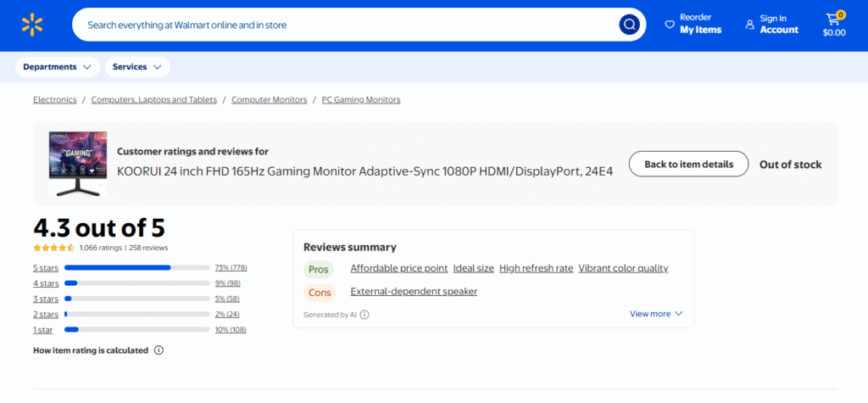
Task: Click the star rating icons
Action: (x=53, y=248)
